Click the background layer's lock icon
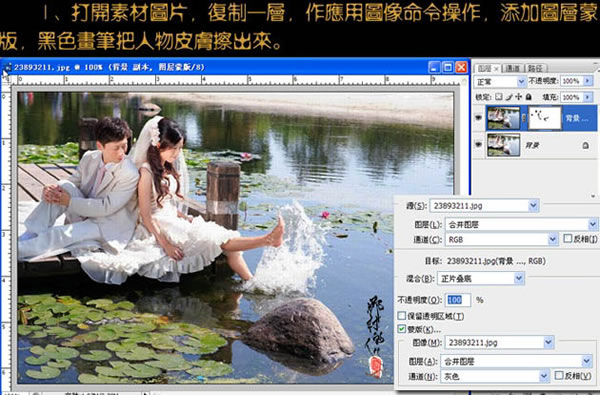The height and width of the screenshot is (395, 600). click(585, 145)
